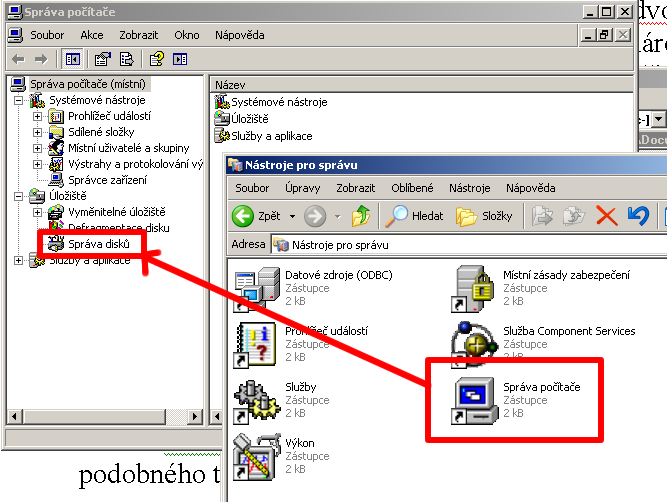Click the red Delete X toolbar icon
The width and height of the screenshot is (667, 502).
pyautogui.click(x=606, y=215)
